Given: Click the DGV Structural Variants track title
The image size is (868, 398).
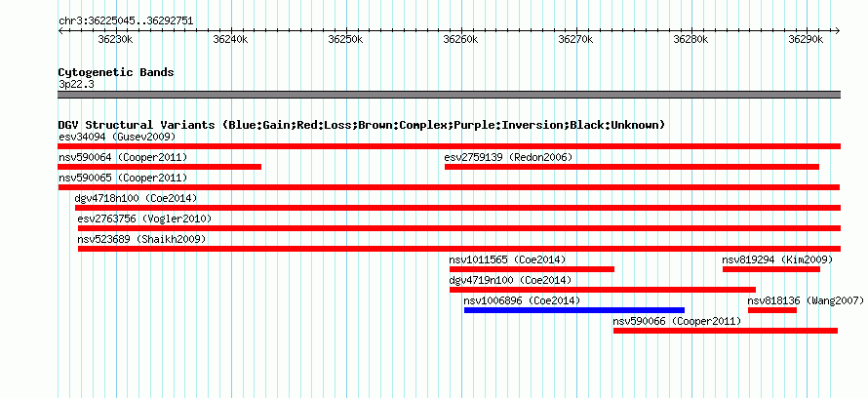Looking at the screenshot, I should click(362, 125).
